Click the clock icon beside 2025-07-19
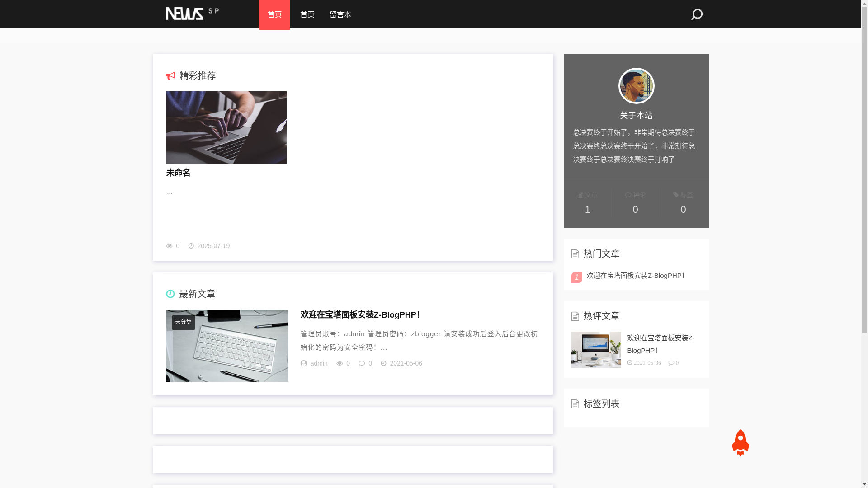 click(x=191, y=246)
